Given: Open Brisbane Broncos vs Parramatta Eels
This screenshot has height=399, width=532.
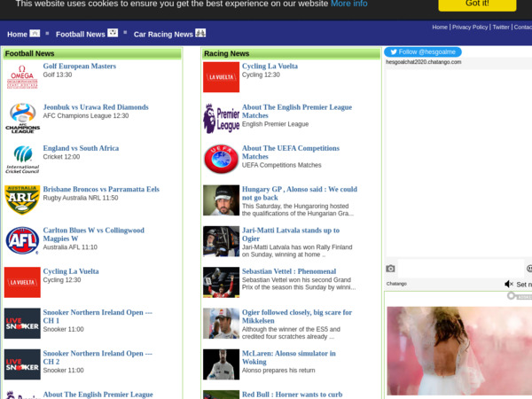Looking at the screenshot, I should (101, 190).
